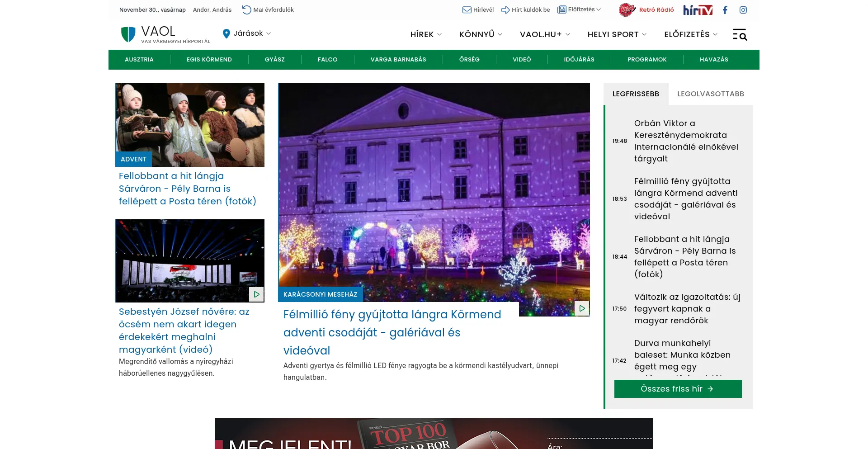Expand the Járások location dropdown

click(x=247, y=33)
